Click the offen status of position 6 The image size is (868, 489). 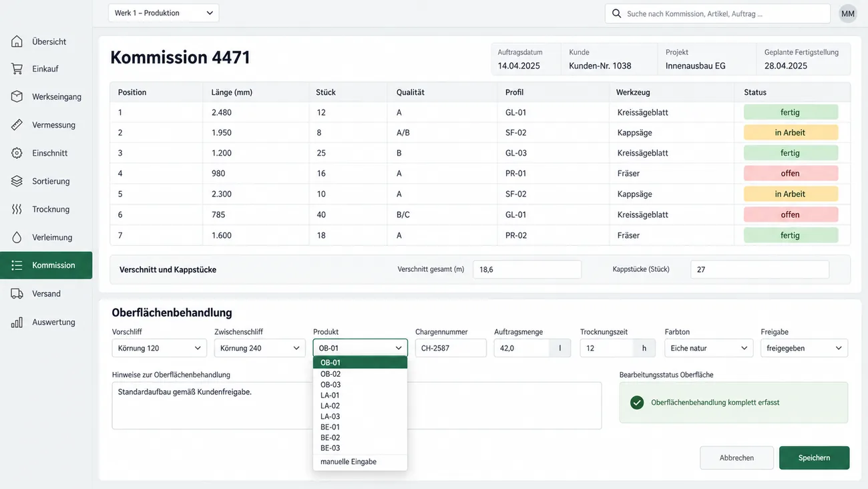tap(791, 214)
